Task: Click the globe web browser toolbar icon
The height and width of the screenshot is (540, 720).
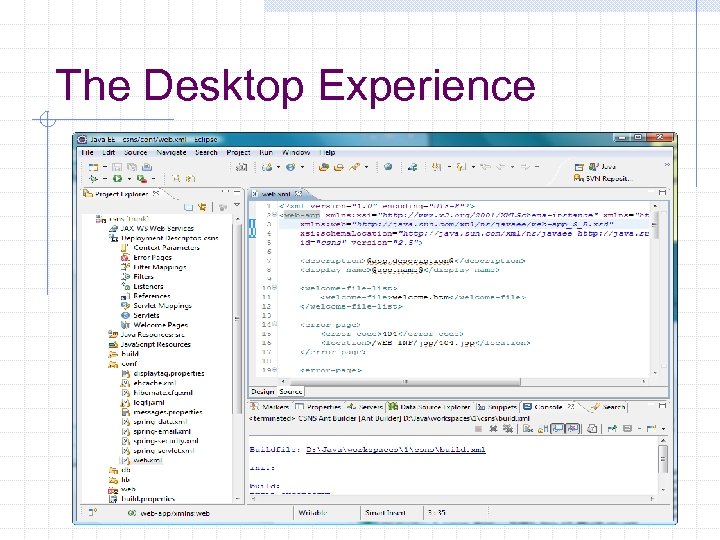Action: 388,167
